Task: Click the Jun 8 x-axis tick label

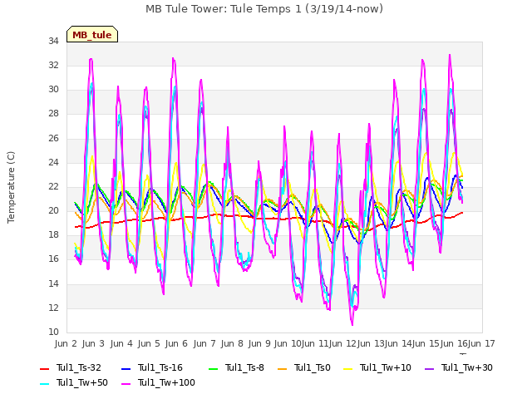Action: point(232,343)
